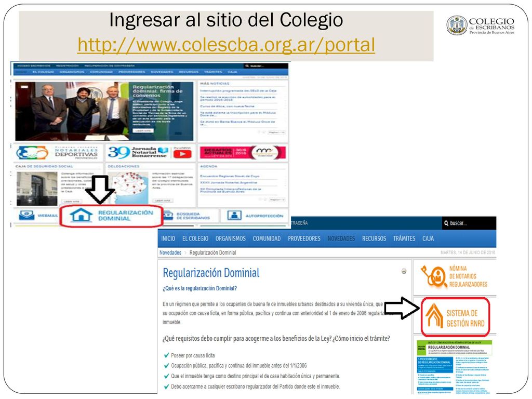Play the Jornada Notarial YouTube button
The height and width of the screenshot is (399, 532).
[182, 154]
